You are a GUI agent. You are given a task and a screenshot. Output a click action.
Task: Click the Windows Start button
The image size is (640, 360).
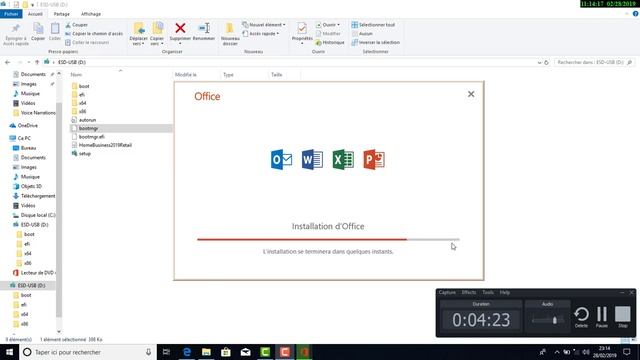click(x=9, y=352)
